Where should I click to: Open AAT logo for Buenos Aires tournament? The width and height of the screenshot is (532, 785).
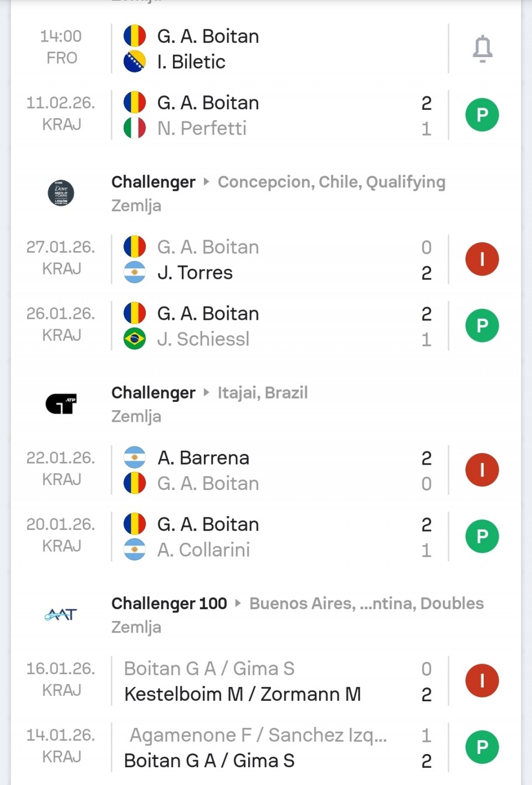61,614
